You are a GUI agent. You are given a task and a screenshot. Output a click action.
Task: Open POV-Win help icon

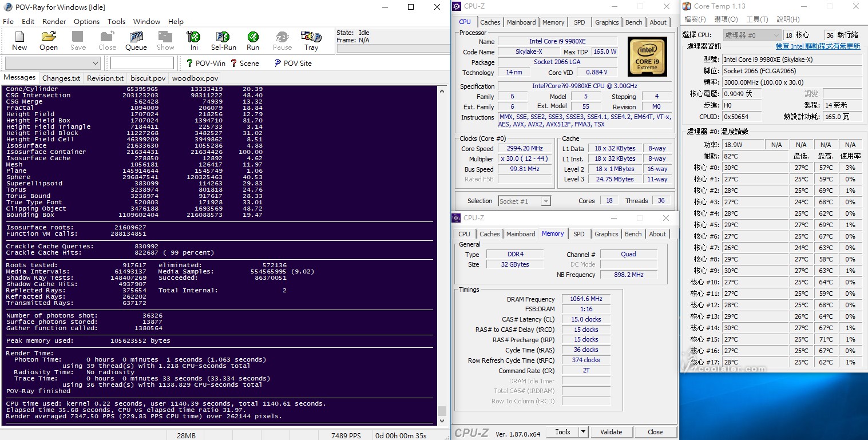pos(189,63)
